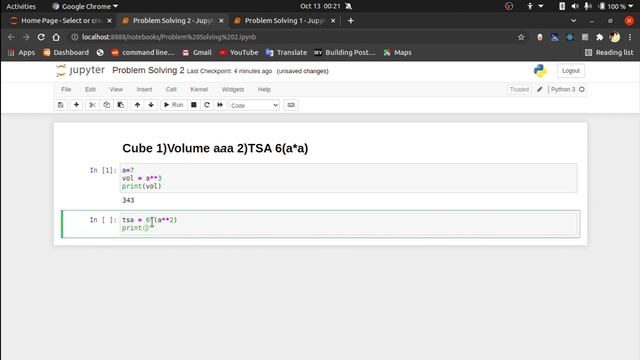640x360 pixels.
Task: Open Chrome three-dot menu
Action: 630,37
